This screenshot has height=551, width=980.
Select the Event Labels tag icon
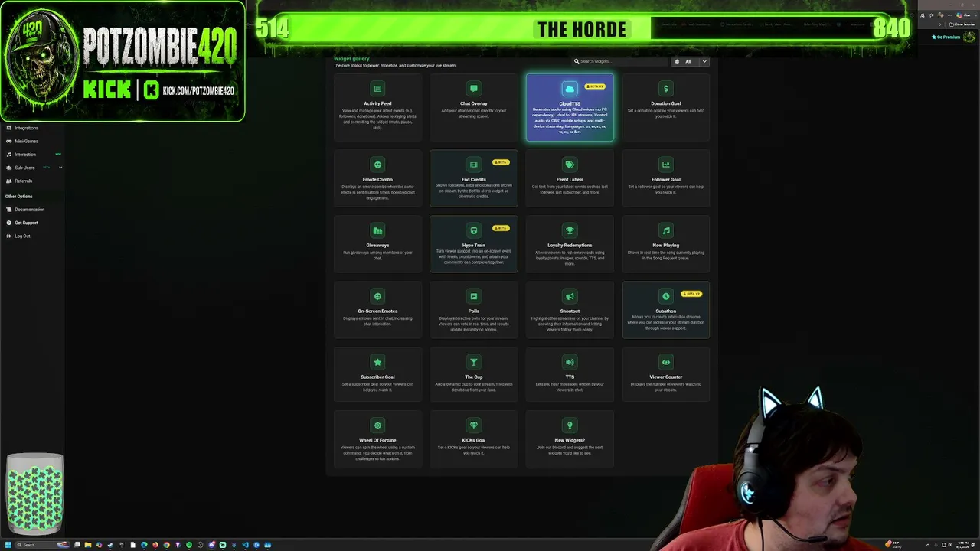pyautogui.click(x=570, y=165)
